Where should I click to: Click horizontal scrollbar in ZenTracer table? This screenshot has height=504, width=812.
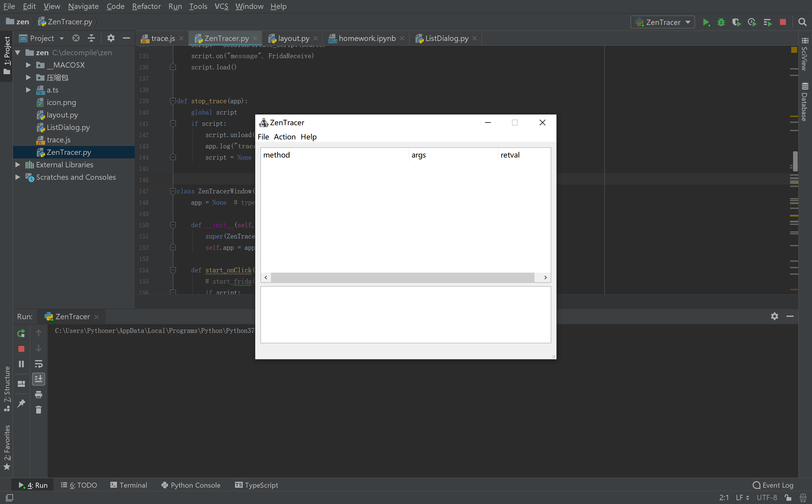(x=402, y=277)
